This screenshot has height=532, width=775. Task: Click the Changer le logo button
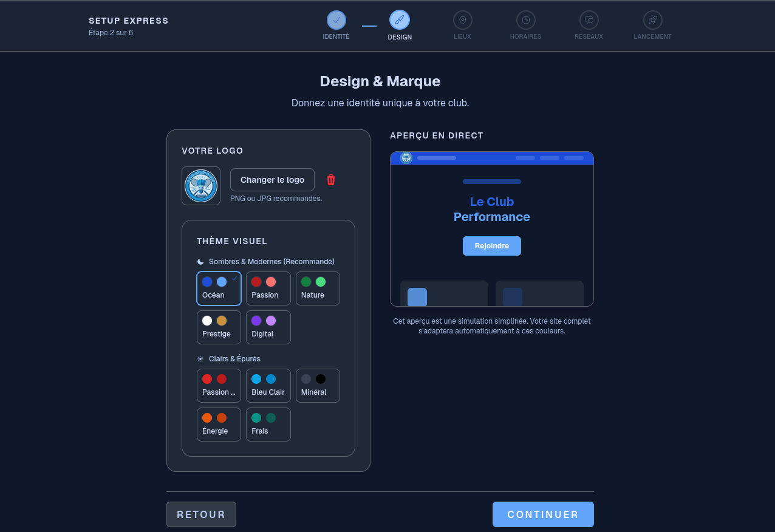[x=272, y=180]
